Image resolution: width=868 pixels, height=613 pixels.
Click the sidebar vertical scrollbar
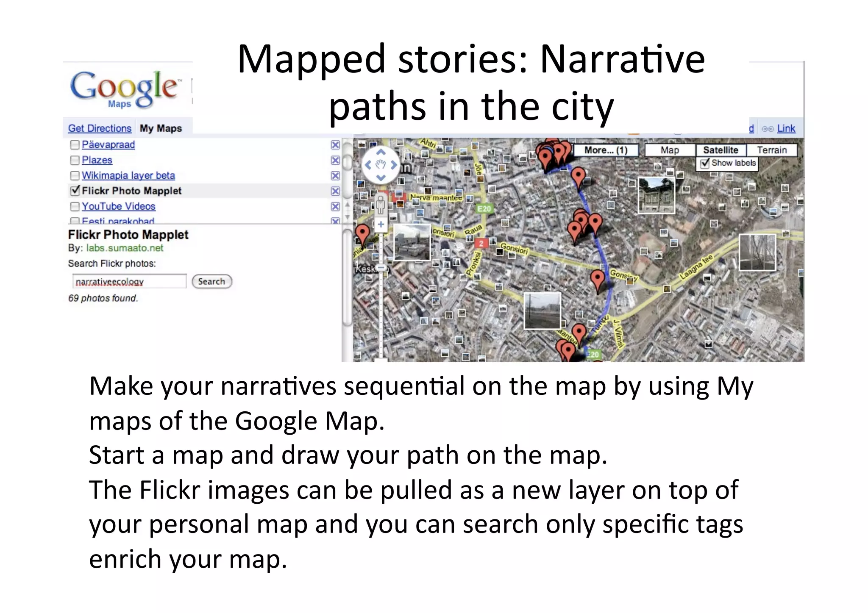347,277
